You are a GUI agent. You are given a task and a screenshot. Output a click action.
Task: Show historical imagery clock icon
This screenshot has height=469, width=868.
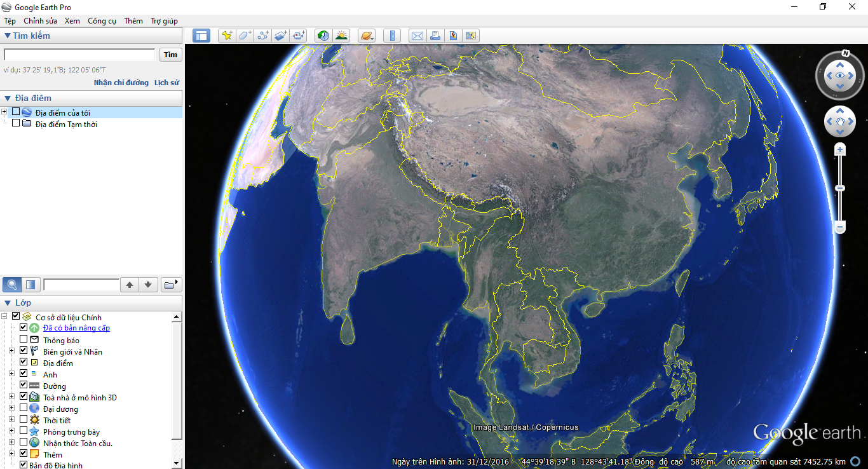click(x=323, y=36)
